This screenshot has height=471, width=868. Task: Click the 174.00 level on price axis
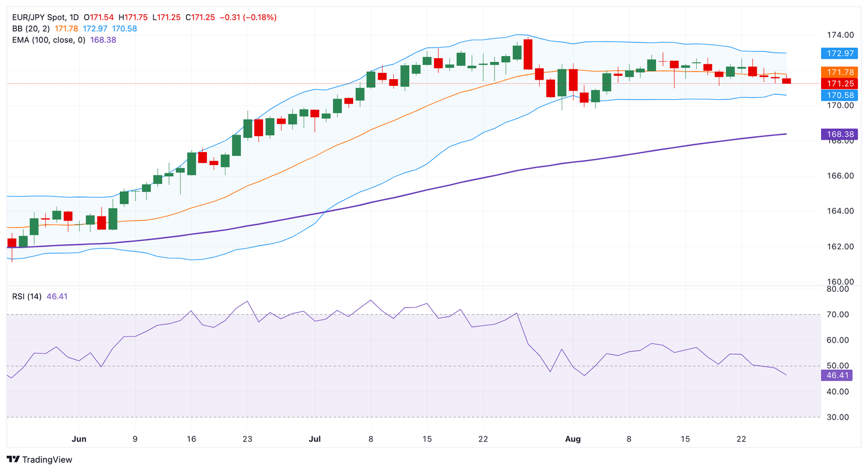pos(840,35)
